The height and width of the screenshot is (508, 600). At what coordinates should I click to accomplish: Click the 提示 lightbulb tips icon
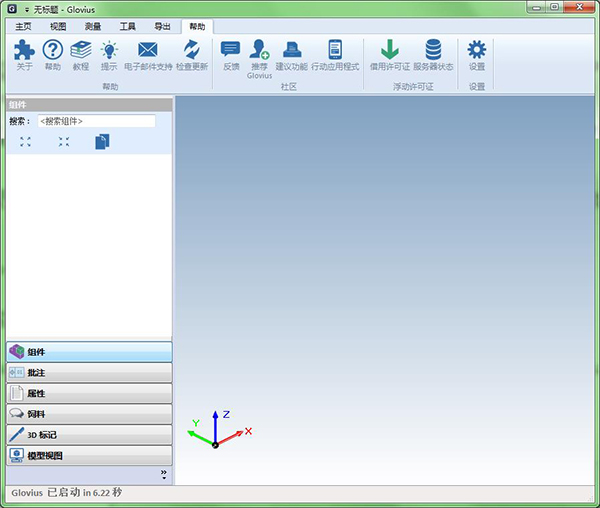[108, 50]
